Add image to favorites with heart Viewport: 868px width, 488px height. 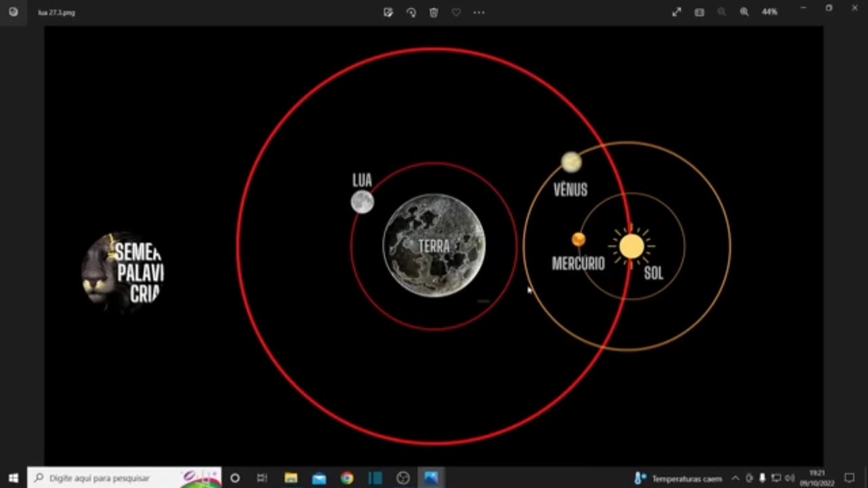tap(456, 12)
